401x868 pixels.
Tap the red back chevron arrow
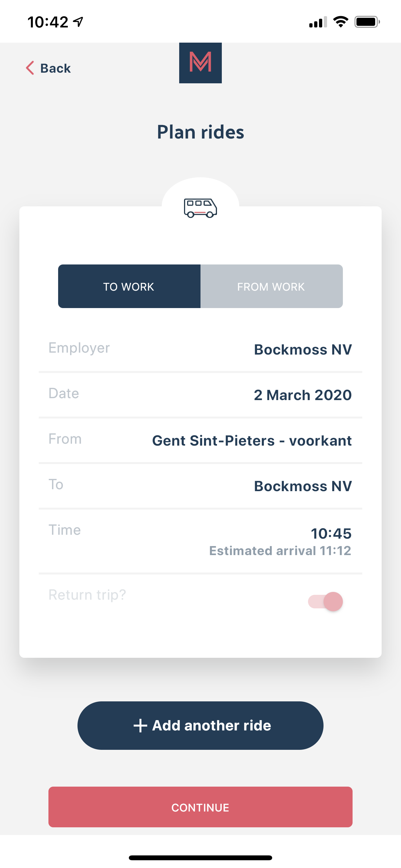(x=30, y=68)
